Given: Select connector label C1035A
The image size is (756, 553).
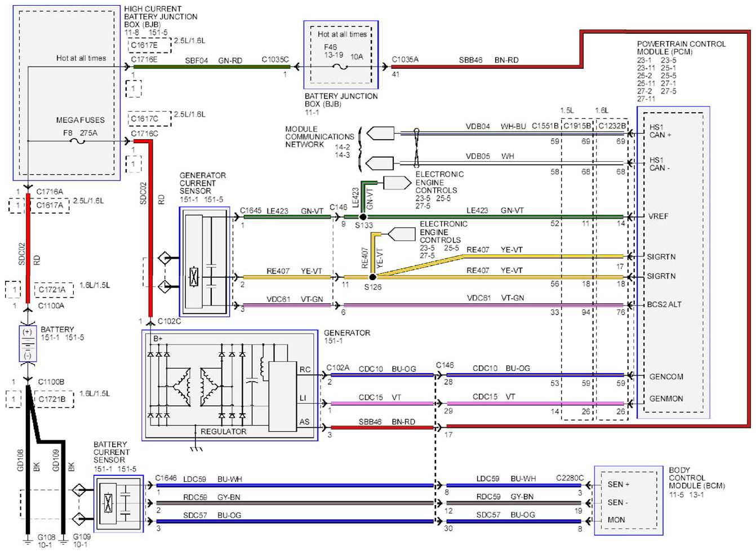Looking at the screenshot, I should tap(405, 59).
